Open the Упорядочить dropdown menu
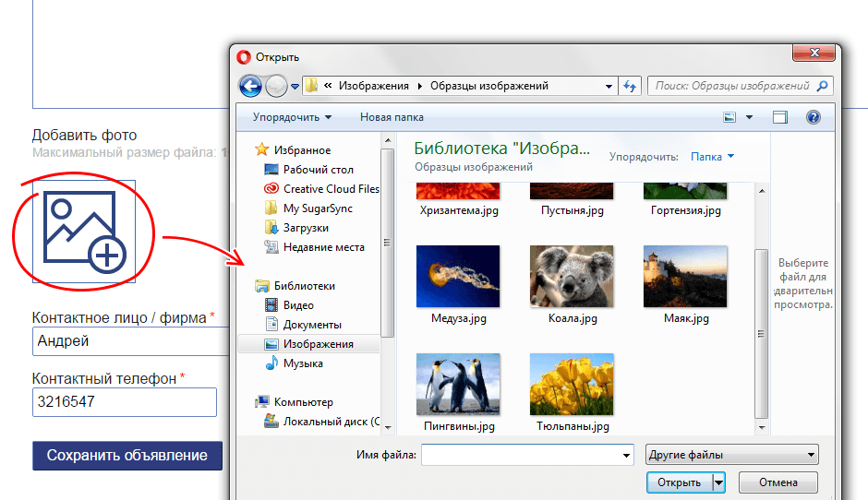This screenshot has width=868, height=500. 292,117
